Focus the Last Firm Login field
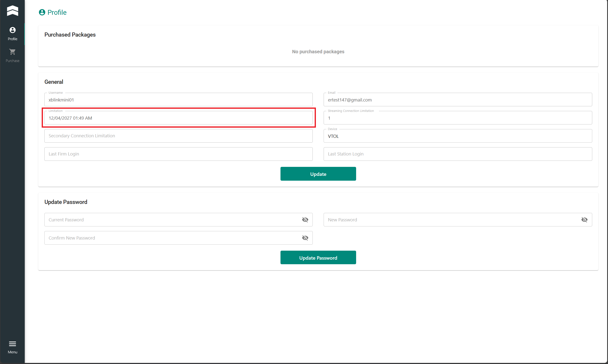Screen dimensions: 608x364 [x=178, y=154]
